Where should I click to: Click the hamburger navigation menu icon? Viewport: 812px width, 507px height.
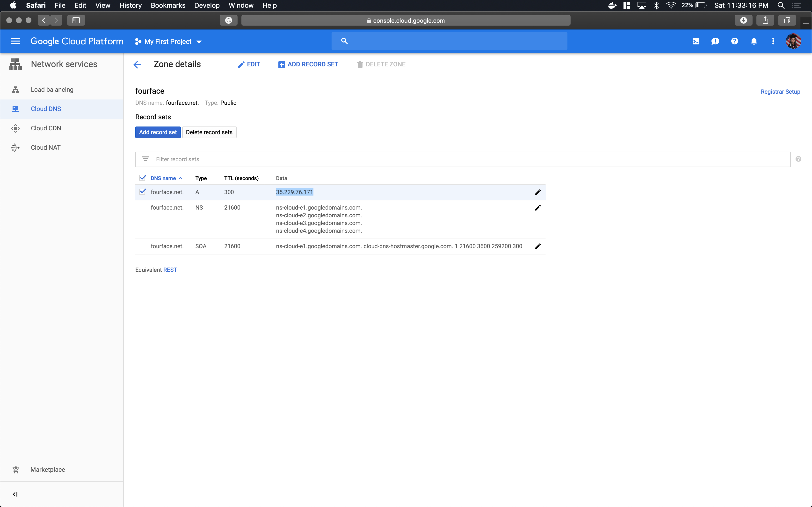pyautogui.click(x=15, y=41)
